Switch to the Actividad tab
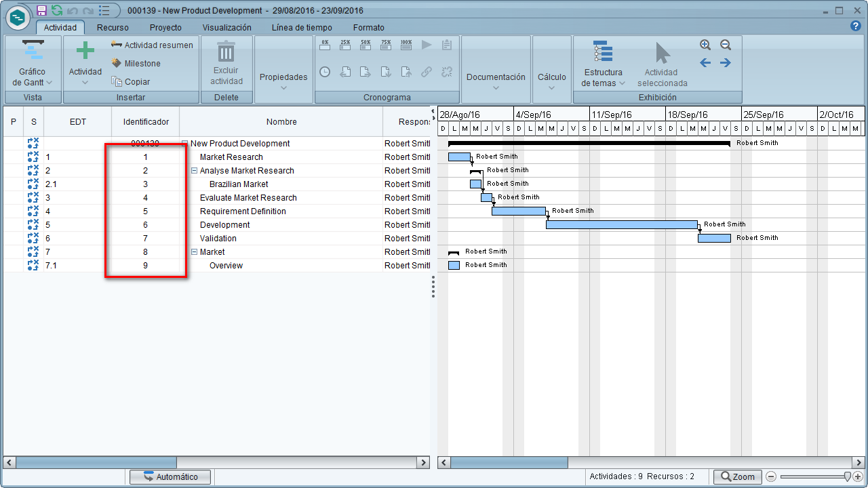The height and width of the screenshot is (488, 868). point(60,28)
